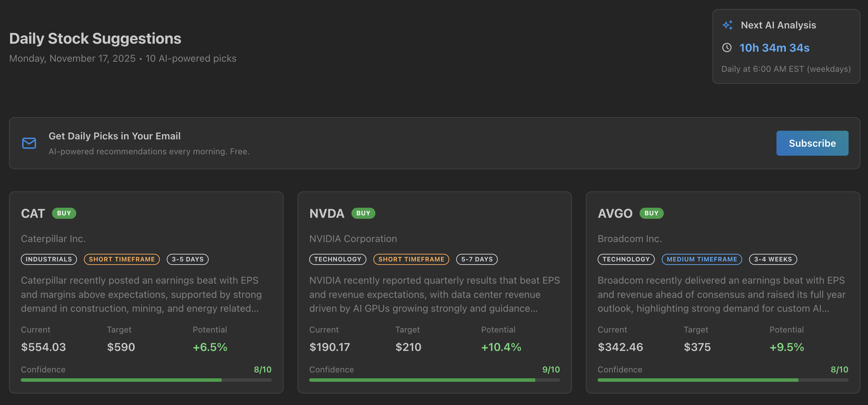
Task: Select the INDUSTRIALS tag on the Caterpillar card
Action: pos(49,259)
